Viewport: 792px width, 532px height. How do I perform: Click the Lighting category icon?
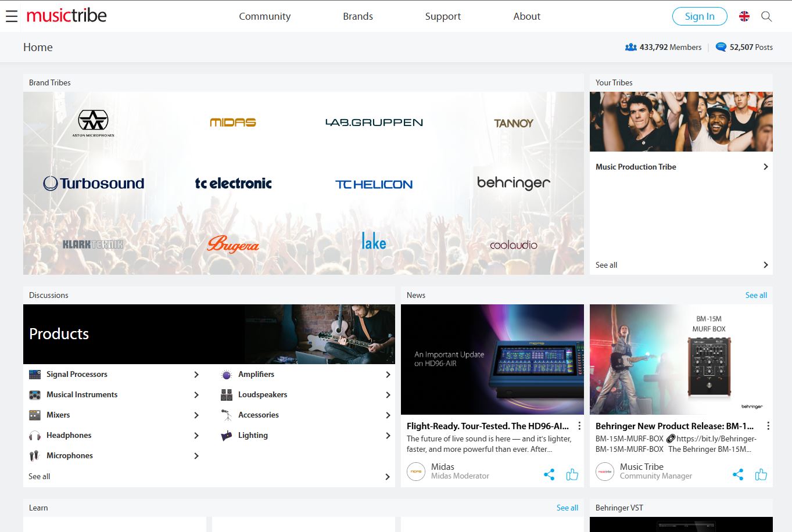(x=227, y=436)
